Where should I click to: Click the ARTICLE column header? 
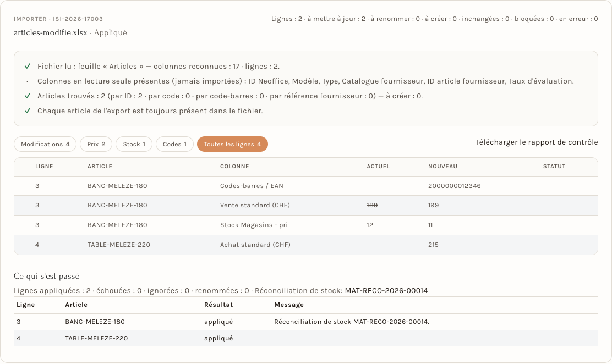[100, 167]
